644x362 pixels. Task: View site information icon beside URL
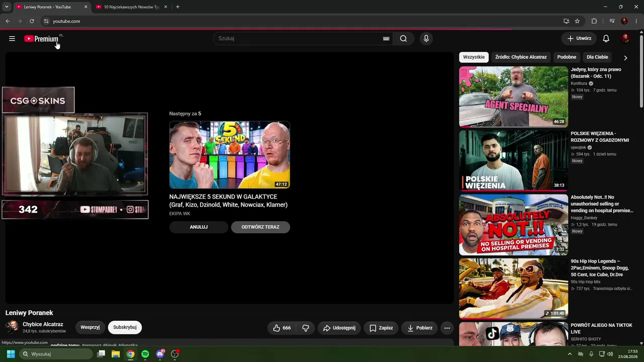46,21
